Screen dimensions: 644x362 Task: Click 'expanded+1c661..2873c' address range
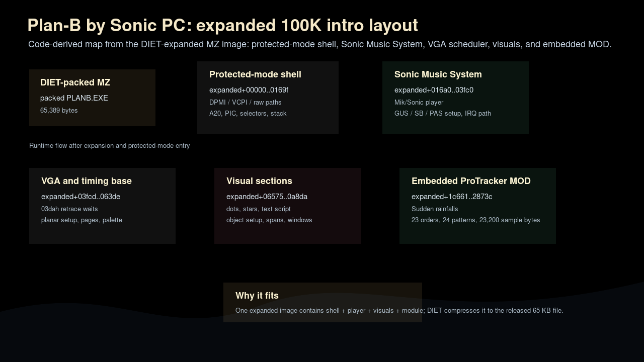point(452,197)
